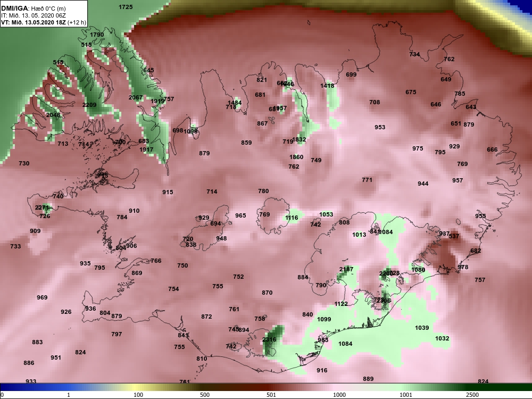The width and height of the screenshot is (532, 399).
Task: Click the map value 1917
Action: tap(146, 149)
